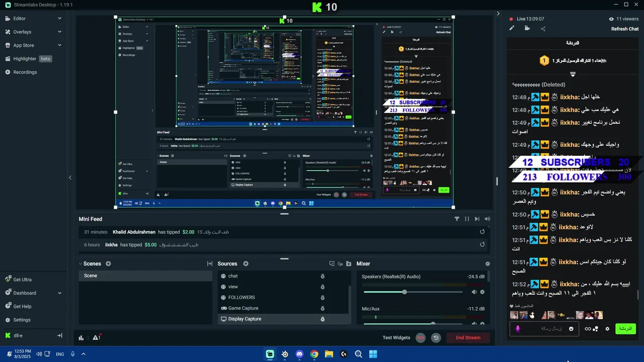644x362 pixels.
Task: Add a new scene with plus icon
Action: point(108,264)
